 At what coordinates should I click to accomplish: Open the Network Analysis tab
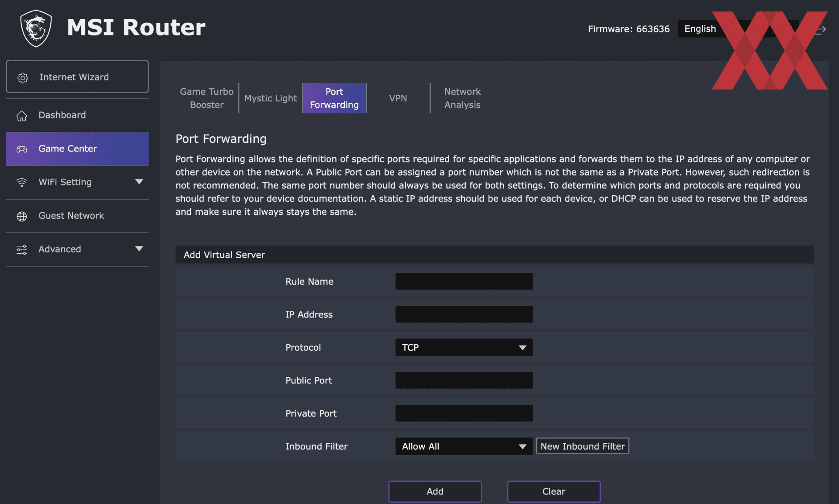click(x=462, y=98)
